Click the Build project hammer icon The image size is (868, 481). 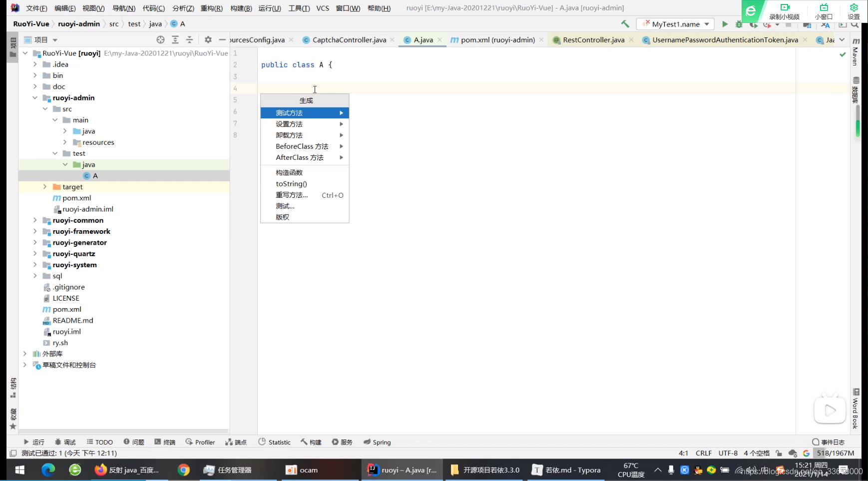pyautogui.click(x=625, y=24)
